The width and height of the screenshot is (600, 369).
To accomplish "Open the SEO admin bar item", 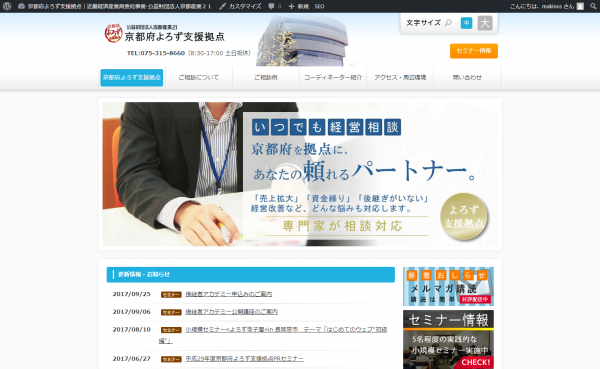I will [319, 6].
